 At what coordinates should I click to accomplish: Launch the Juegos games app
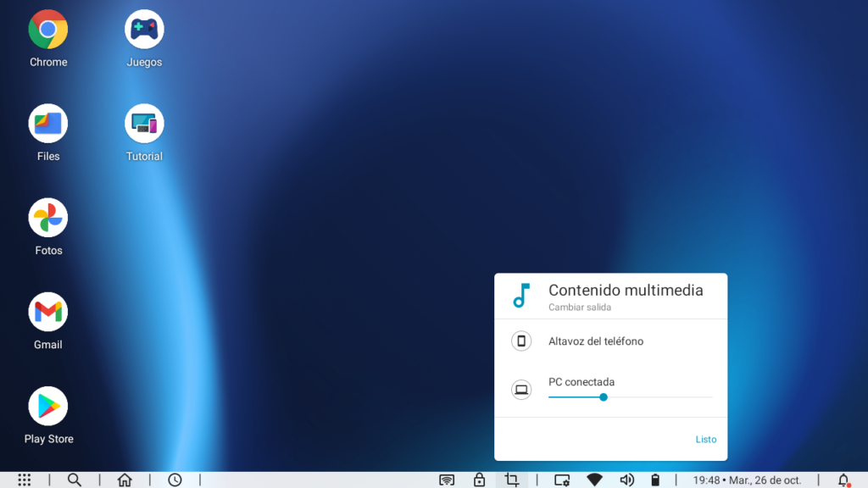(x=144, y=30)
